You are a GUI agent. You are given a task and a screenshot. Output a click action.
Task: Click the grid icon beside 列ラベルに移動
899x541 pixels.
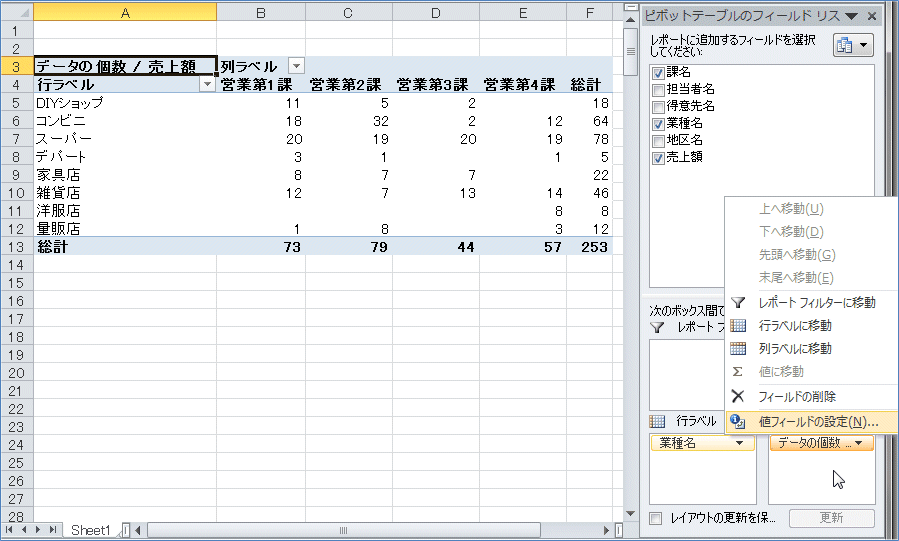(x=738, y=348)
